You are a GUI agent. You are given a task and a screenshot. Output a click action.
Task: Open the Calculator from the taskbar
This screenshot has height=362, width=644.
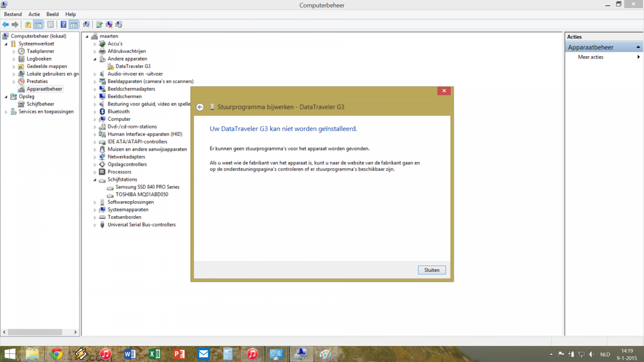228,354
